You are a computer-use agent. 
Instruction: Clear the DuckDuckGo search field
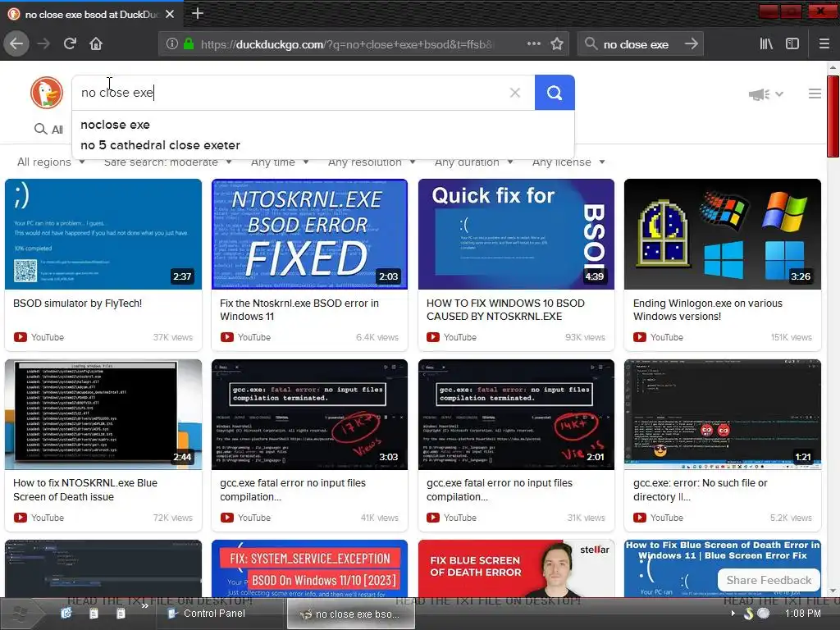pos(515,93)
